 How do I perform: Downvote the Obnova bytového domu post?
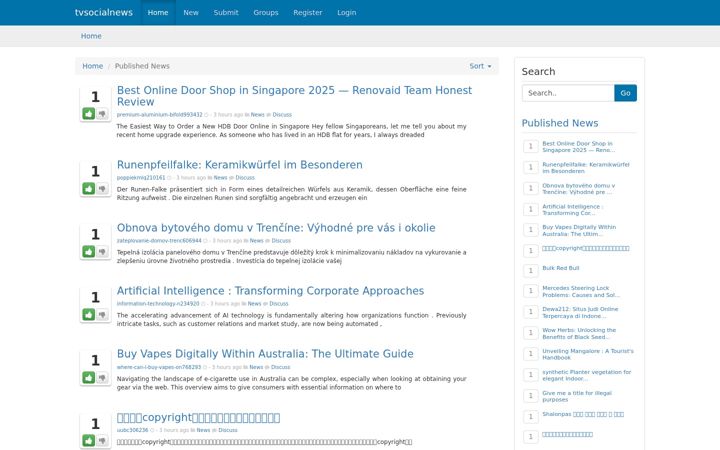click(x=102, y=251)
